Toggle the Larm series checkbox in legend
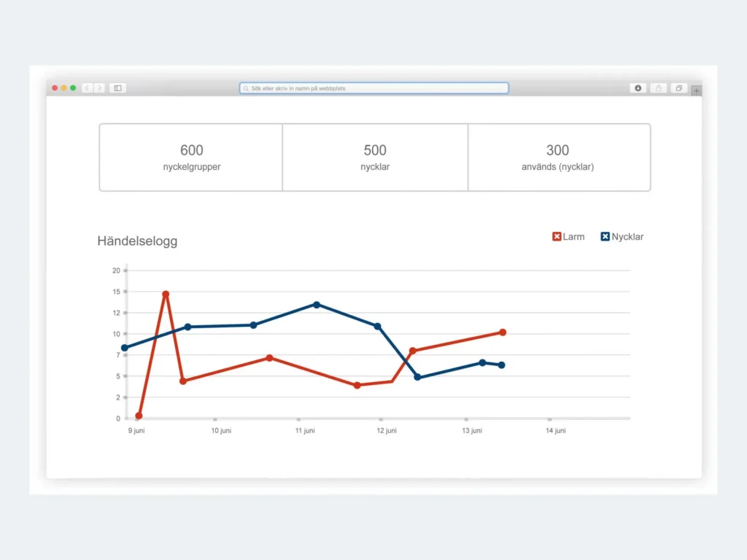The height and width of the screenshot is (560, 747). (557, 237)
